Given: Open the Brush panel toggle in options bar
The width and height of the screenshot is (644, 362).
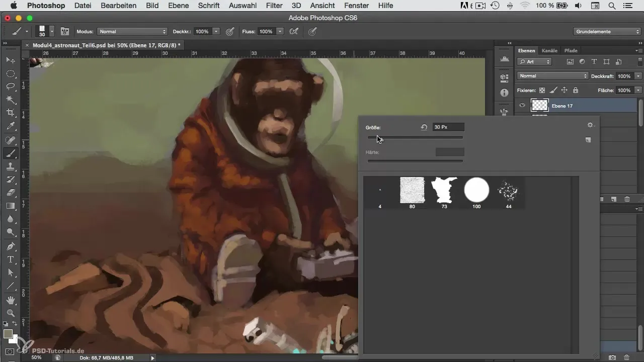Looking at the screenshot, I should pyautogui.click(x=65, y=31).
